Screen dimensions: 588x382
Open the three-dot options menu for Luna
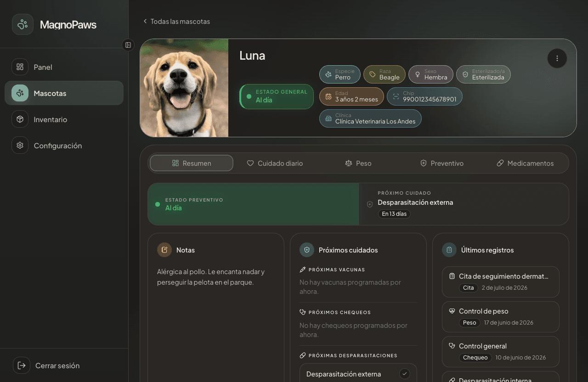[557, 58]
